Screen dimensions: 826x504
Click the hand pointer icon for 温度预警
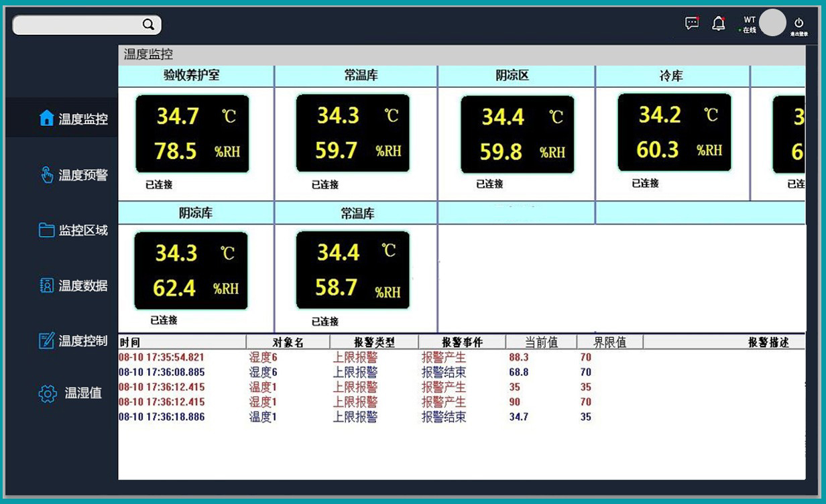(46, 175)
